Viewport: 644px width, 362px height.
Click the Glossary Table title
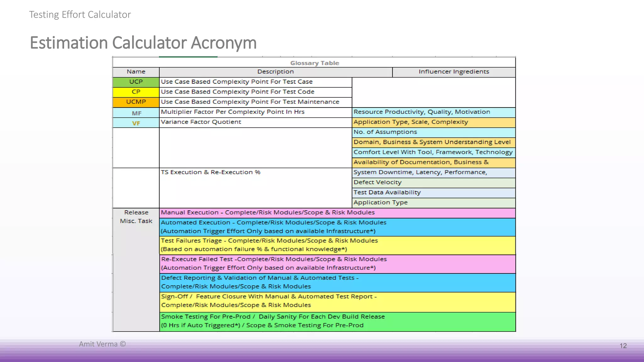[314, 63]
